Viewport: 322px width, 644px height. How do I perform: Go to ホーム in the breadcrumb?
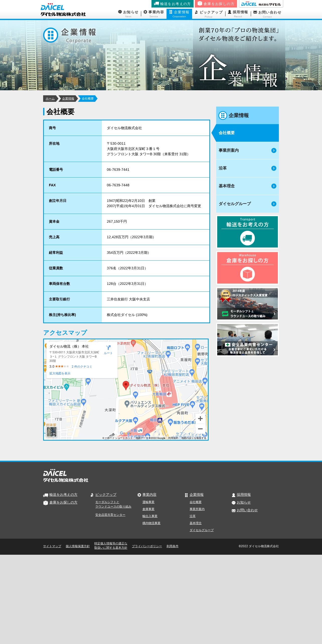coord(50,99)
